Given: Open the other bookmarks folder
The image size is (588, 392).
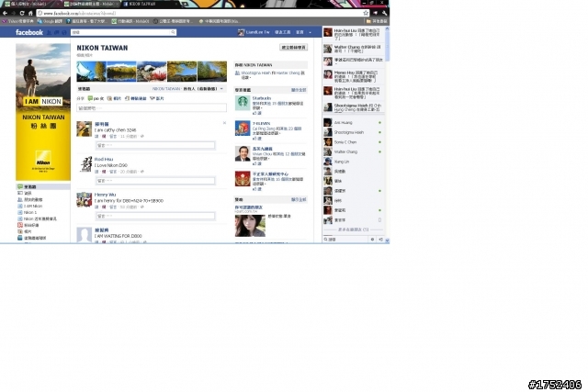Looking at the screenshot, I should tap(377, 21).
